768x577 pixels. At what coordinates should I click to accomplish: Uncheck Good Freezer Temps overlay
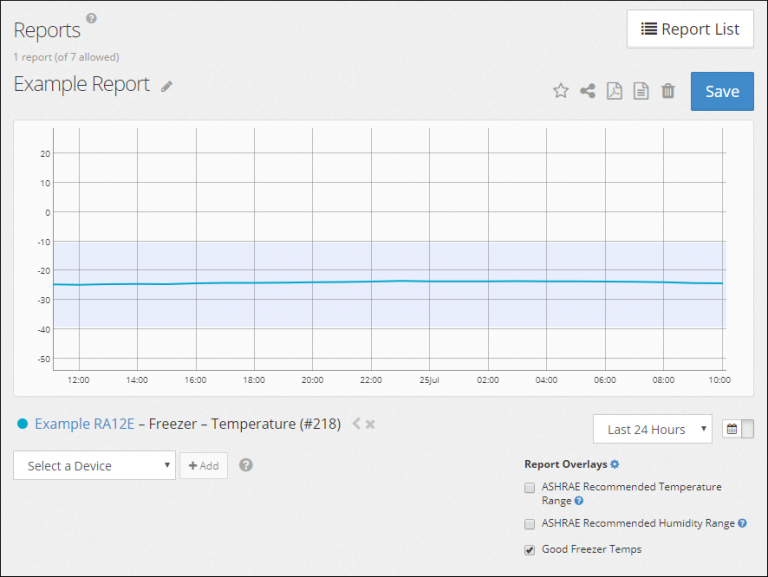coord(530,549)
